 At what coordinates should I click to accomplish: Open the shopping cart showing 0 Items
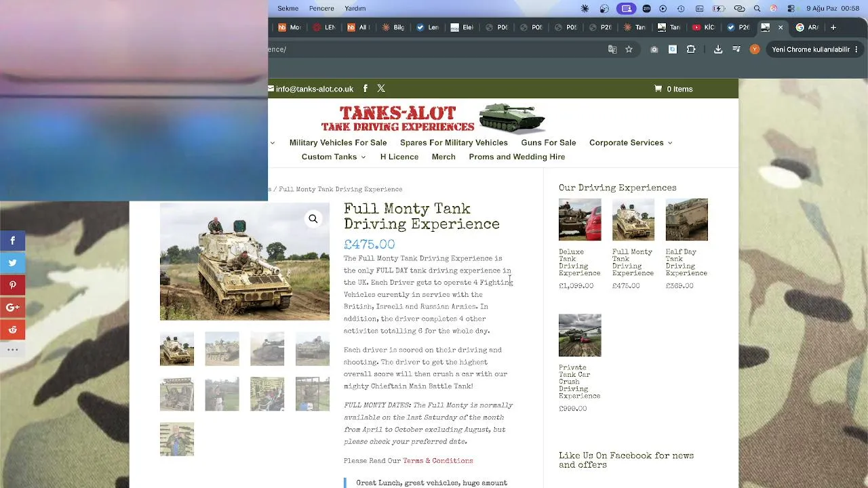click(x=673, y=89)
